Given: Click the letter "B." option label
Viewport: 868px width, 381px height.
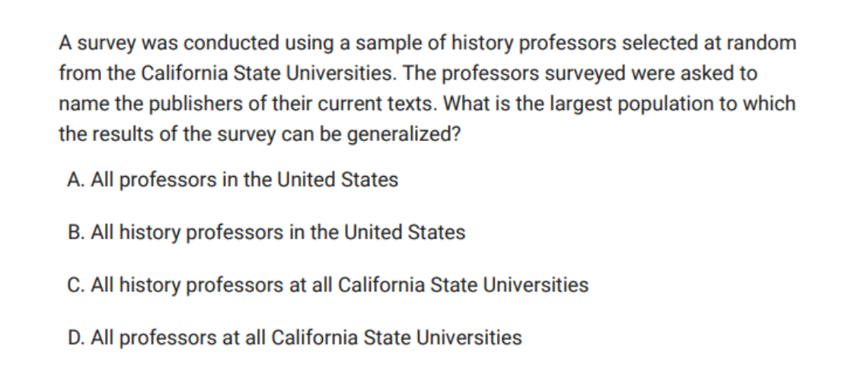Looking at the screenshot, I should (x=75, y=232).
